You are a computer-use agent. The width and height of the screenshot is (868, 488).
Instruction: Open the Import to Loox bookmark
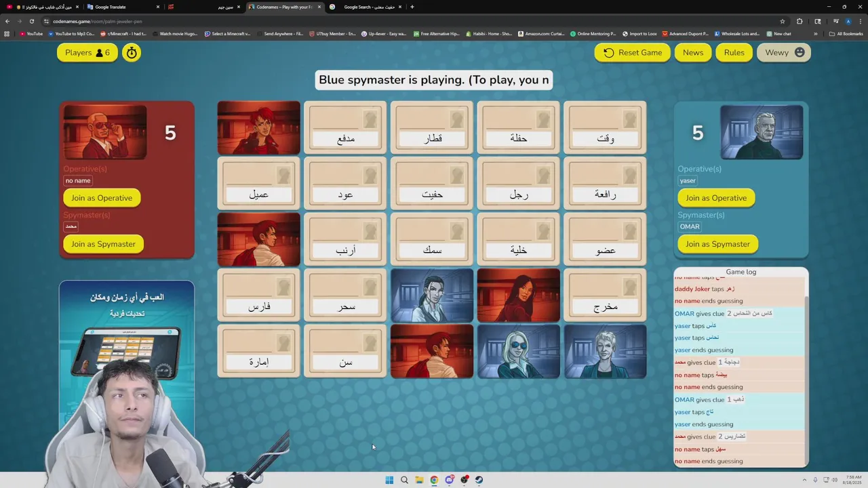[x=639, y=33]
